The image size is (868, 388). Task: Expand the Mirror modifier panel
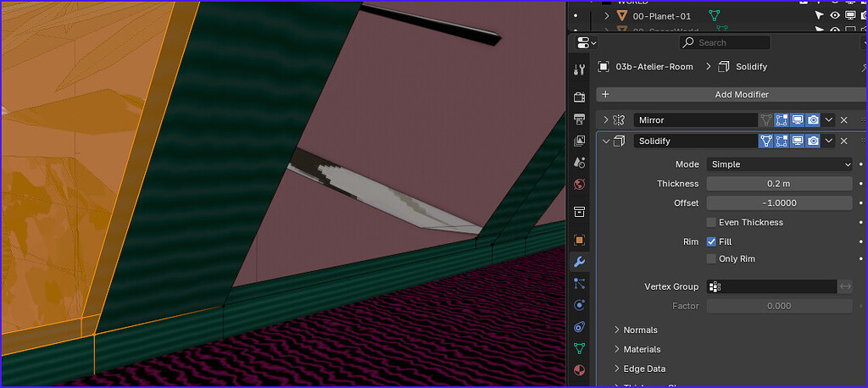[x=606, y=119]
